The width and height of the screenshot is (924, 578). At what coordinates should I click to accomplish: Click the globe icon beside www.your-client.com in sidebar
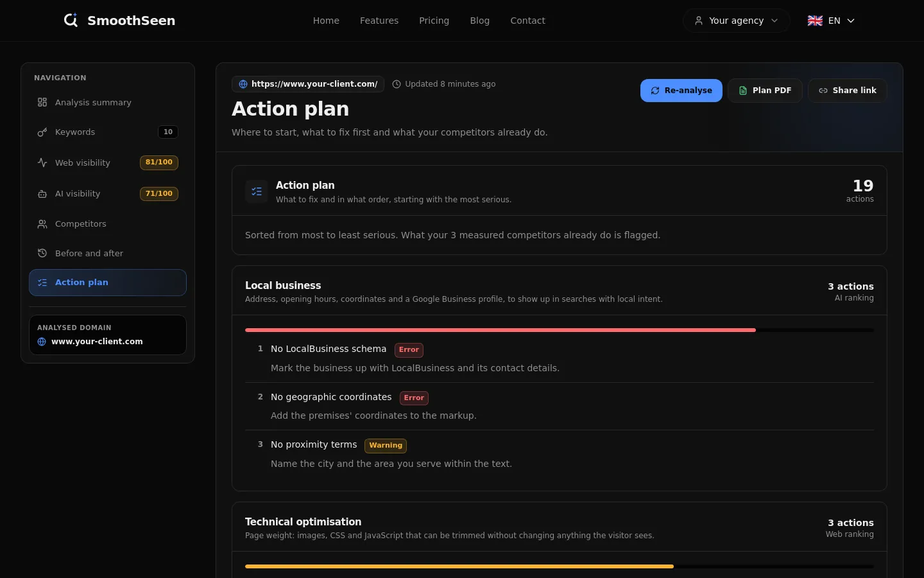pos(42,342)
